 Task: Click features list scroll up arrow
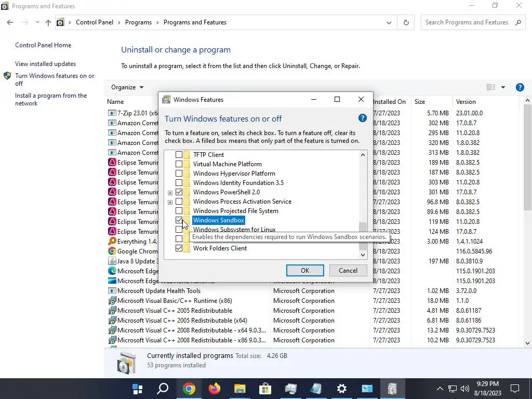(x=363, y=155)
